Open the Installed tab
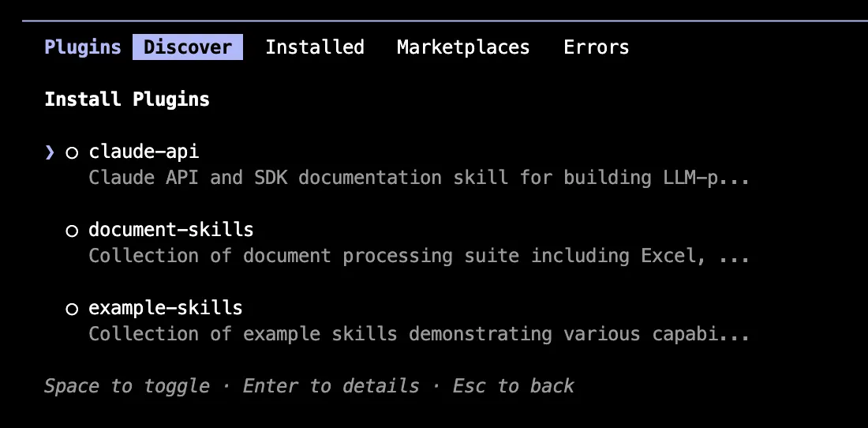The height and width of the screenshot is (428, 868). 314,47
